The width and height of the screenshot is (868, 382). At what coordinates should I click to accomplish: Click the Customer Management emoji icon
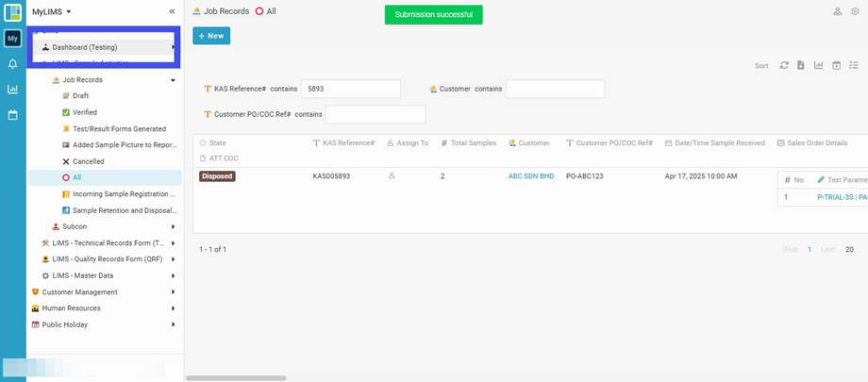pyautogui.click(x=36, y=291)
